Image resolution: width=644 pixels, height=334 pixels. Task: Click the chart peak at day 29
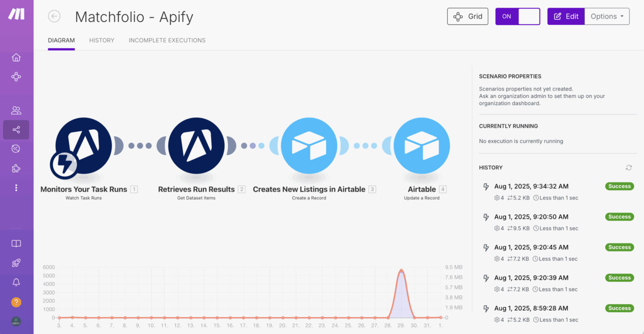[401, 271]
